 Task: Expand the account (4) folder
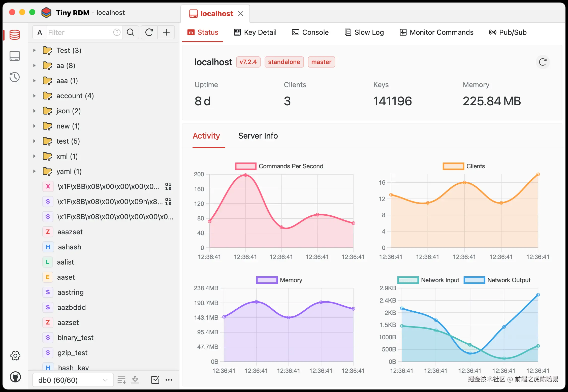coord(35,96)
